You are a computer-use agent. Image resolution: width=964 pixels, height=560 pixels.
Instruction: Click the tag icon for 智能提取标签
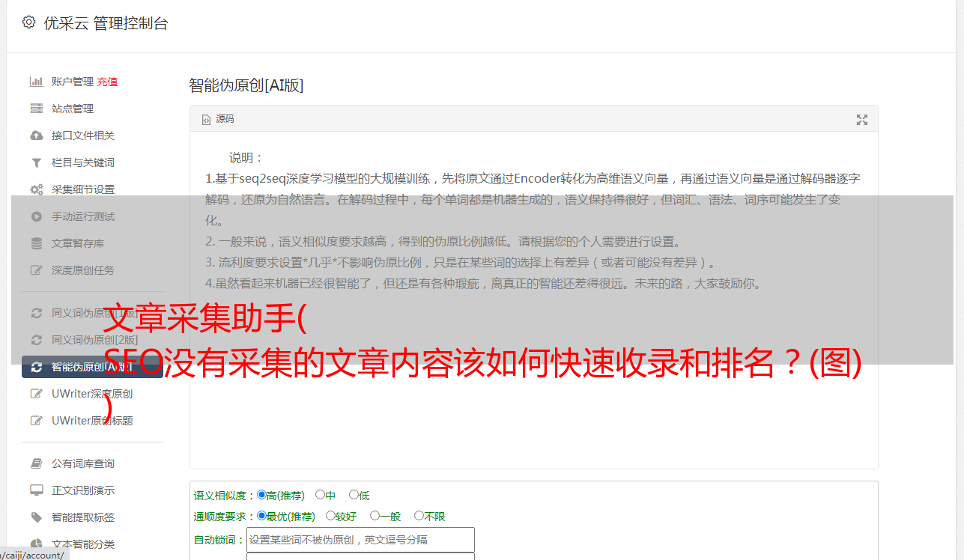pyautogui.click(x=36, y=517)
